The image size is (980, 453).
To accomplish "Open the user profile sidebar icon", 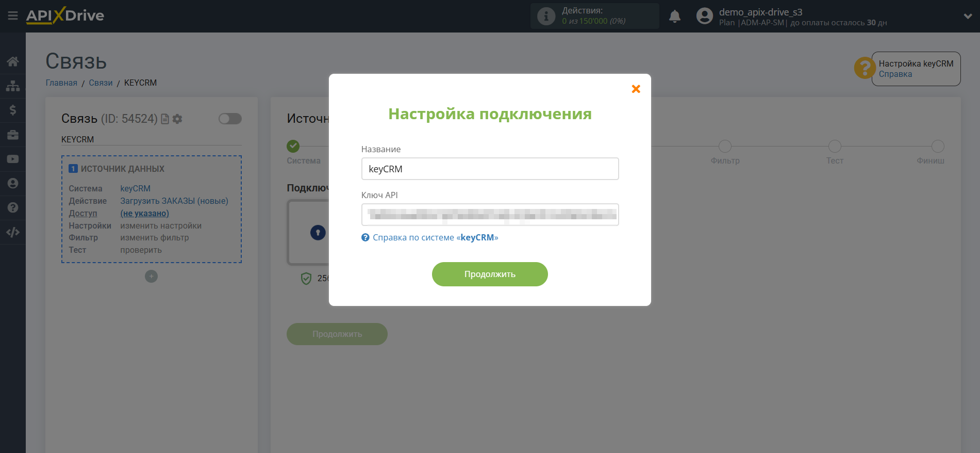I will pyautogui.click(x=13, y=183).
